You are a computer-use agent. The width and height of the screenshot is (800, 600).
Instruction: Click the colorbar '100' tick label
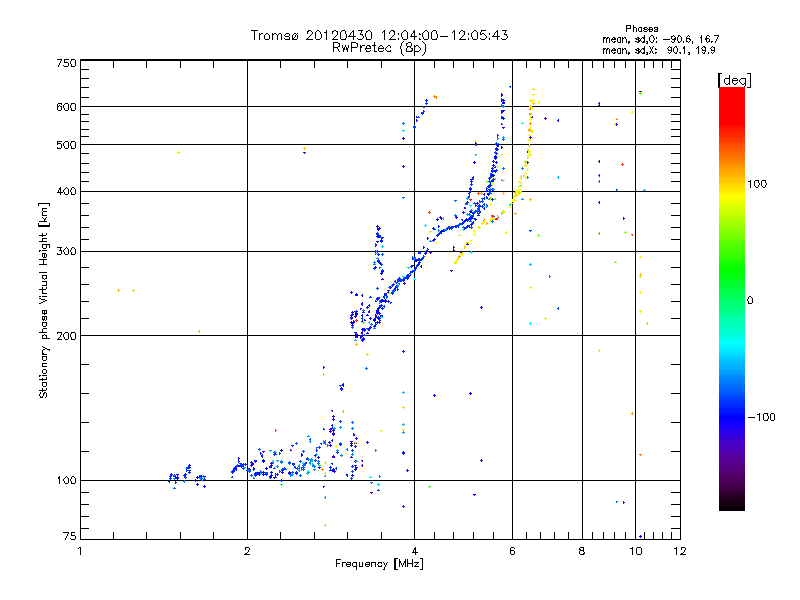[757, 184]
